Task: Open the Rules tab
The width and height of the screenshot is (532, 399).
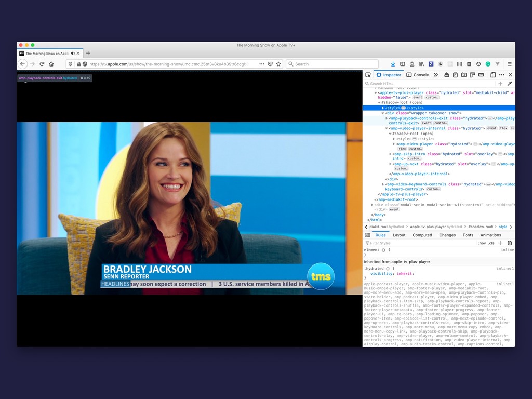Action: pyautogui.click(x=380, y=235)
